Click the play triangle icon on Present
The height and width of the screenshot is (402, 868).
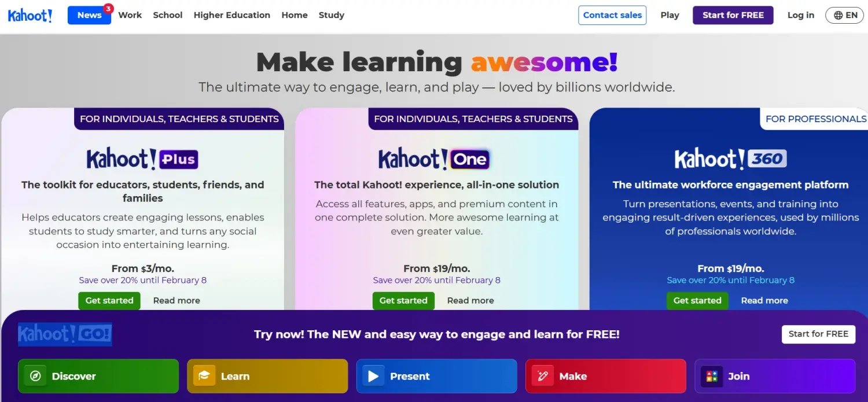tap(373, 376)
